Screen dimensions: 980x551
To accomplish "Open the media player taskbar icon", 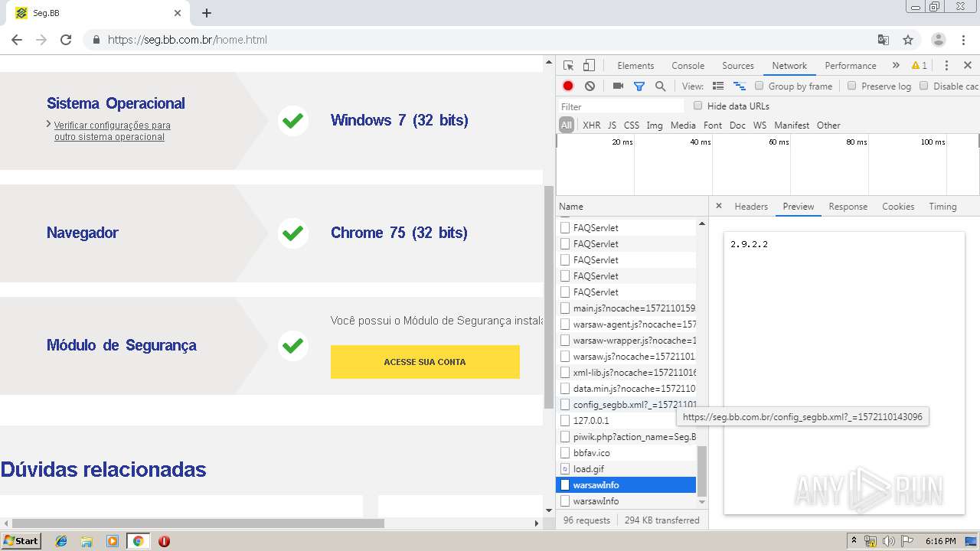I will point(113,541).
